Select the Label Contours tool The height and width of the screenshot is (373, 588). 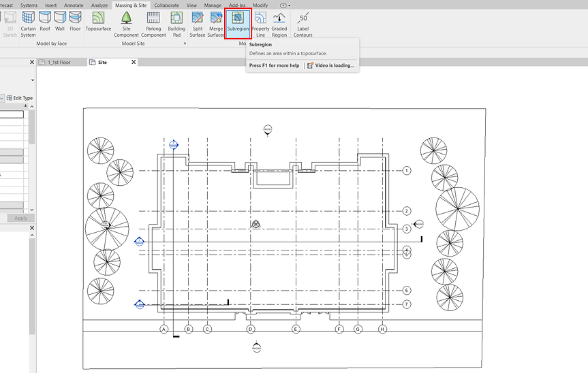[303, 24]
